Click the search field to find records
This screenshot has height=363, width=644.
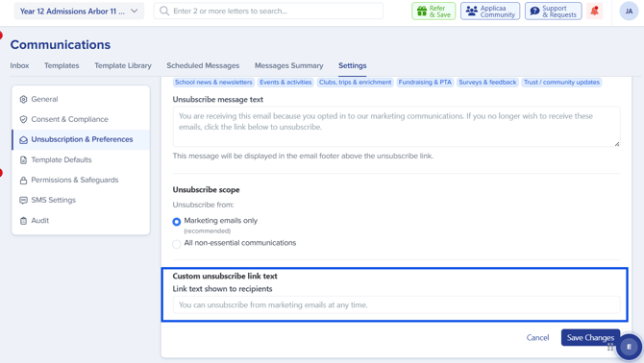[x=268, y=12]
